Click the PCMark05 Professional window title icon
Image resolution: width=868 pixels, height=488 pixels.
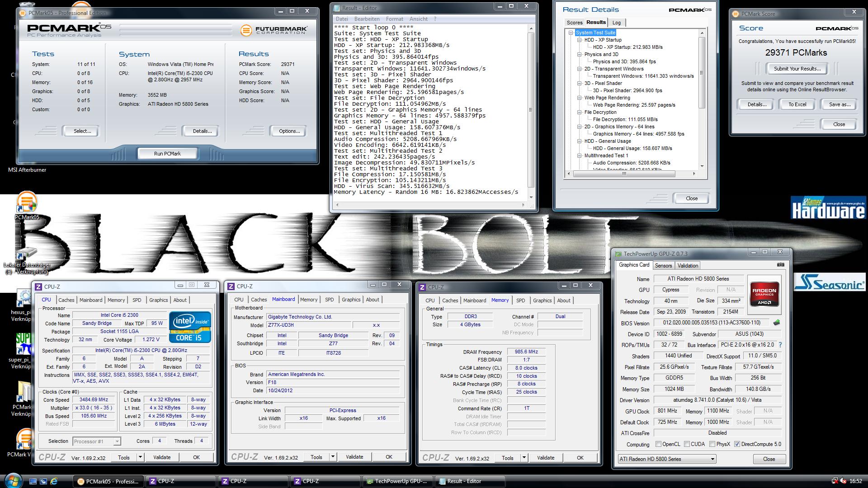(23, 13)
